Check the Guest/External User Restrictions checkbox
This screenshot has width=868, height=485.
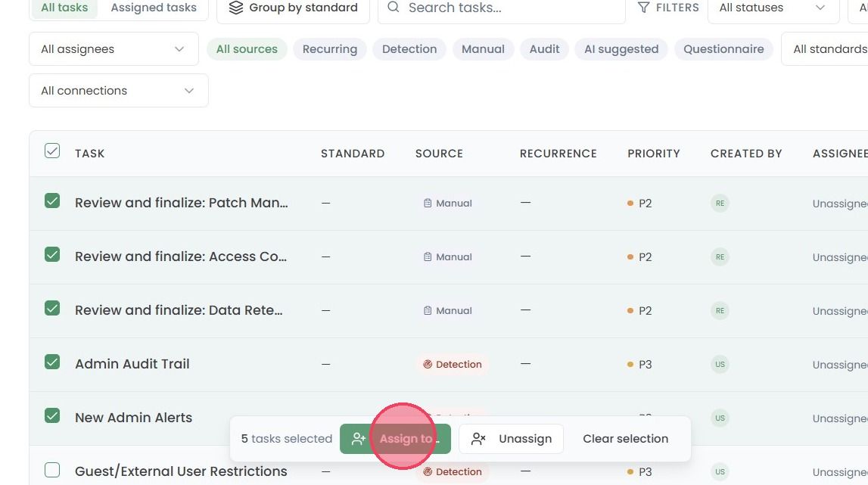tap(52, 470)
